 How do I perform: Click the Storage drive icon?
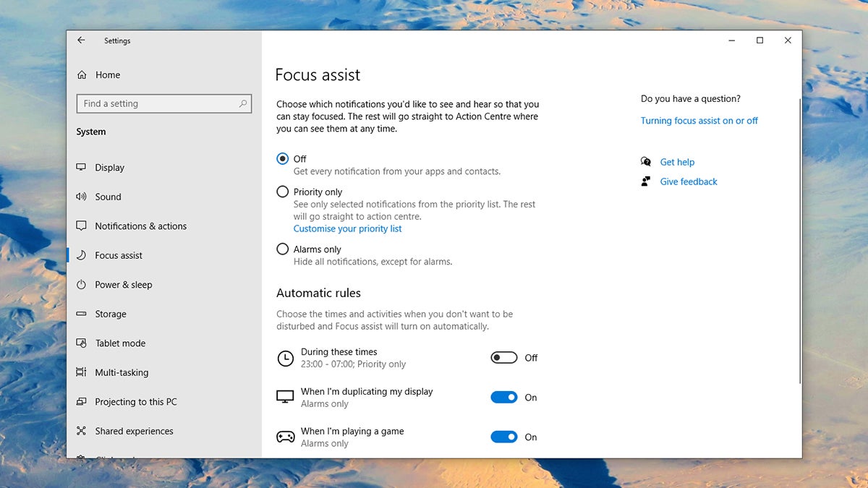[81, 314]
